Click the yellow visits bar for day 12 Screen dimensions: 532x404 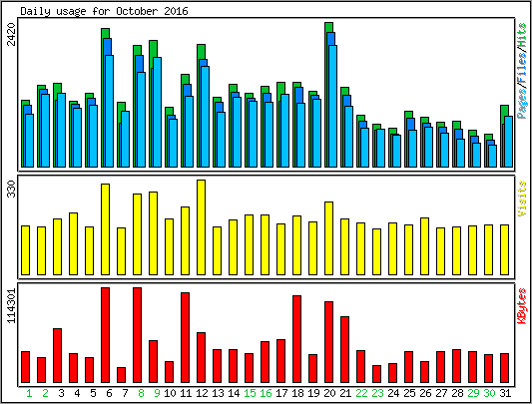(202, 227)
